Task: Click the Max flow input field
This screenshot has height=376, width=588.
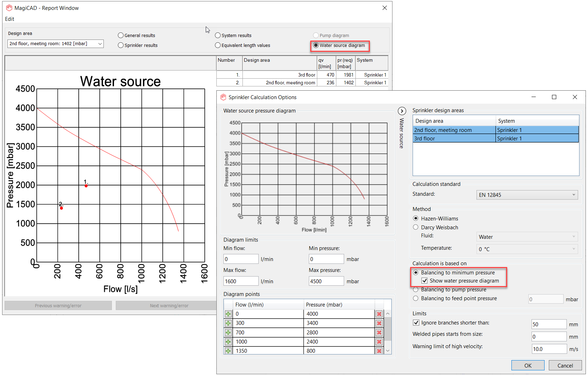Action: [241, 281]
